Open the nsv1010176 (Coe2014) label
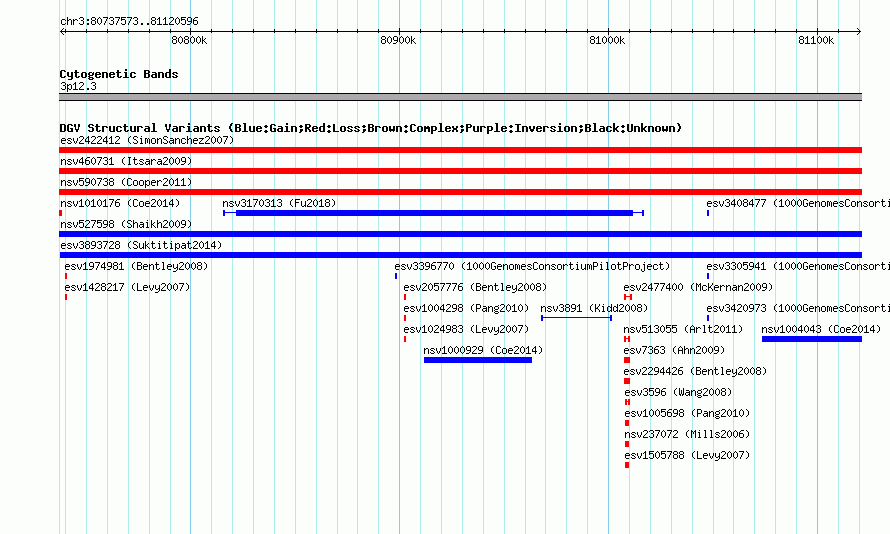 120,203
